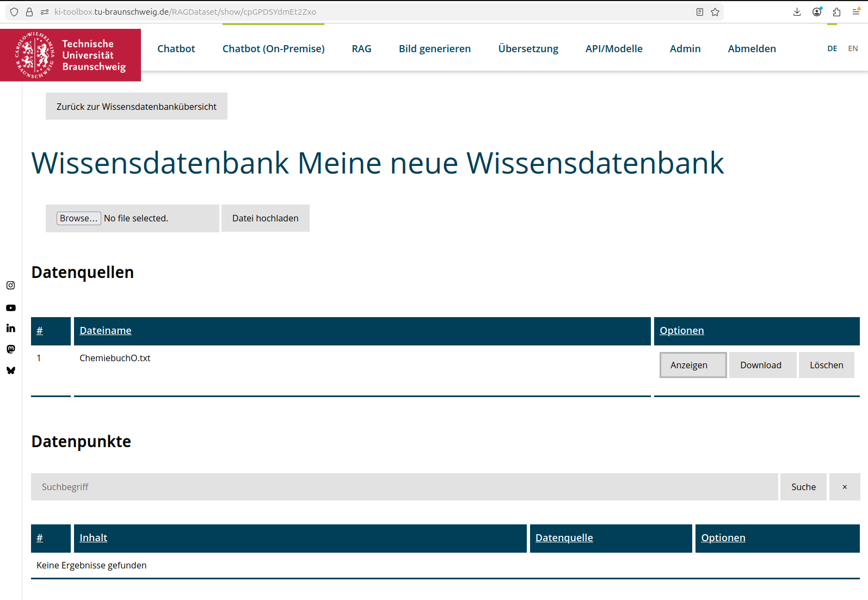Click the TU Braunschweig logo
Viewport: 868px width, 600px height.
71,55
